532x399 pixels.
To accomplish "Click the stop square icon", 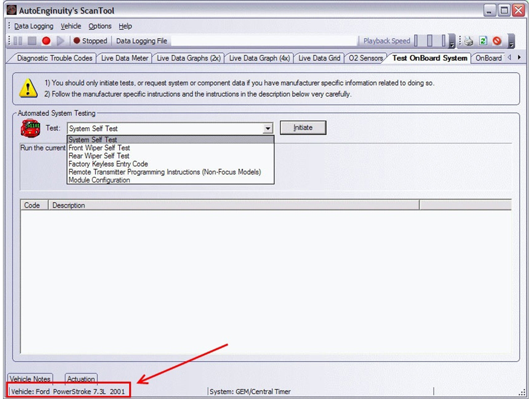I will [32, 41].
